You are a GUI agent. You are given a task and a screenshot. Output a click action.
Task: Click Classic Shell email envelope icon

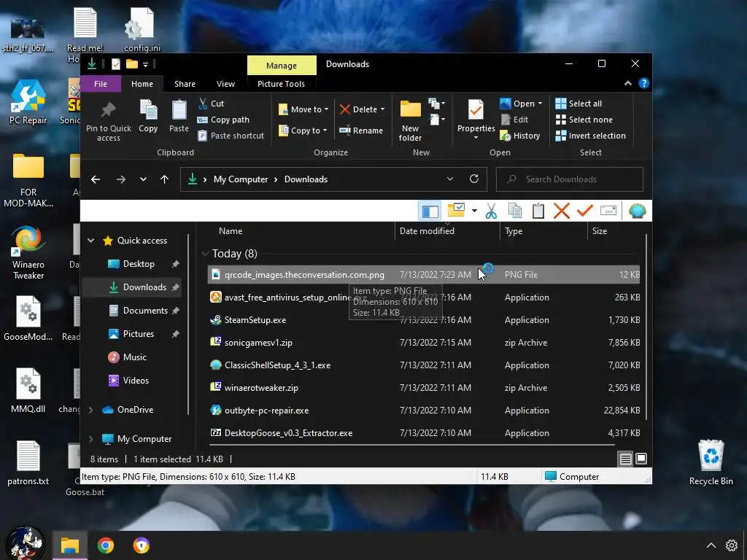pyautogui.click(x=608, y=211)
